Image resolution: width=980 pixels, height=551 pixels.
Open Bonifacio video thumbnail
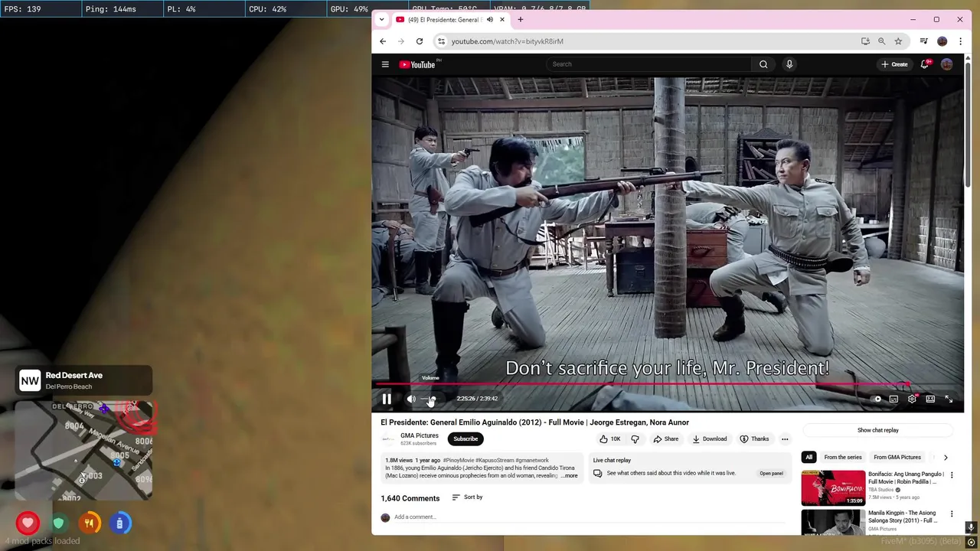coord(833,488)
